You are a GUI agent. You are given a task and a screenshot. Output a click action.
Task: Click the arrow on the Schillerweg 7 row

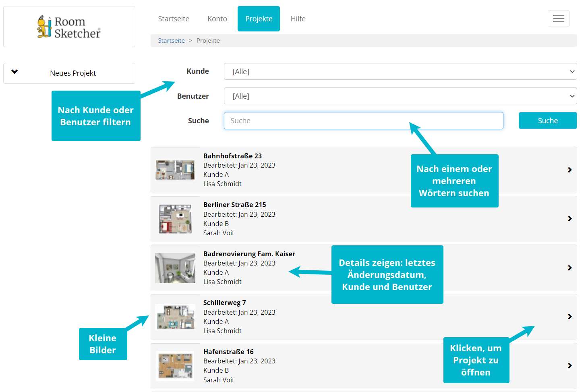pos(569,317)
